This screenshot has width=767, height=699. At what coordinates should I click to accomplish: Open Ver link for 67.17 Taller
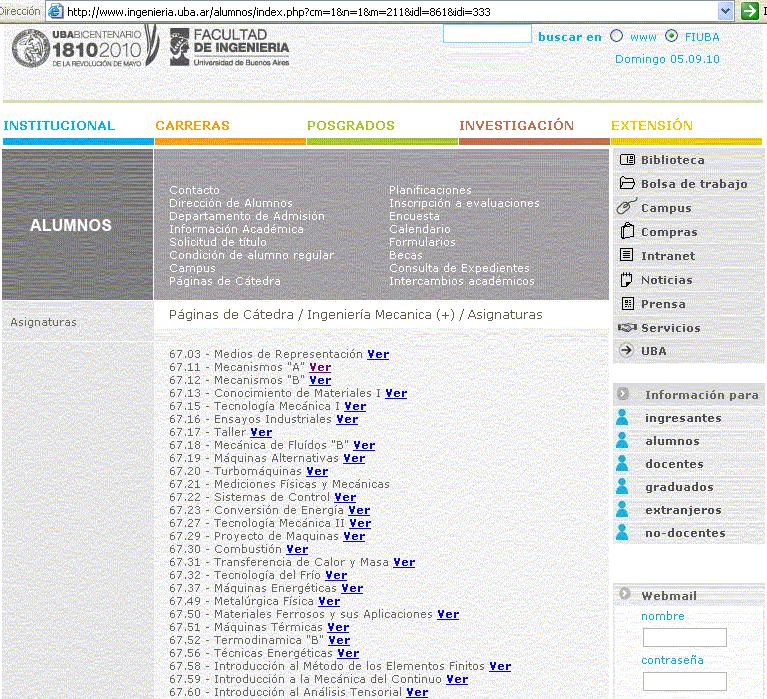coord(261,432)
